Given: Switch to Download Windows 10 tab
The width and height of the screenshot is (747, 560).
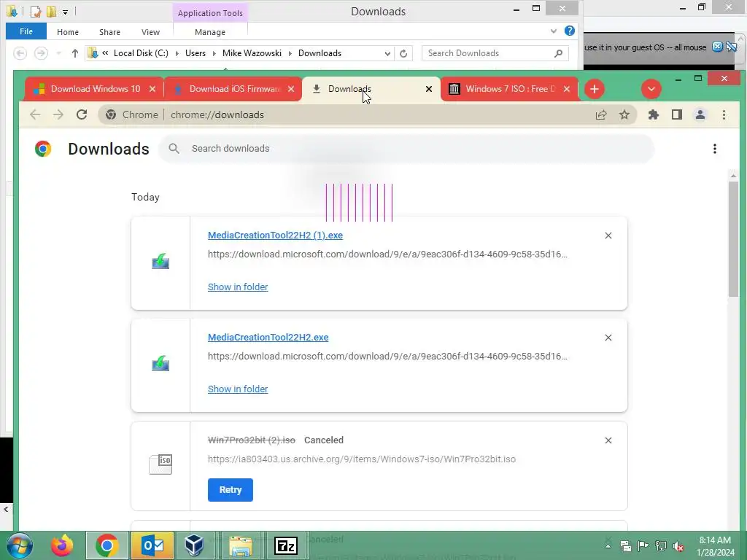Looking at the screenshot, I should pos(95,89).
